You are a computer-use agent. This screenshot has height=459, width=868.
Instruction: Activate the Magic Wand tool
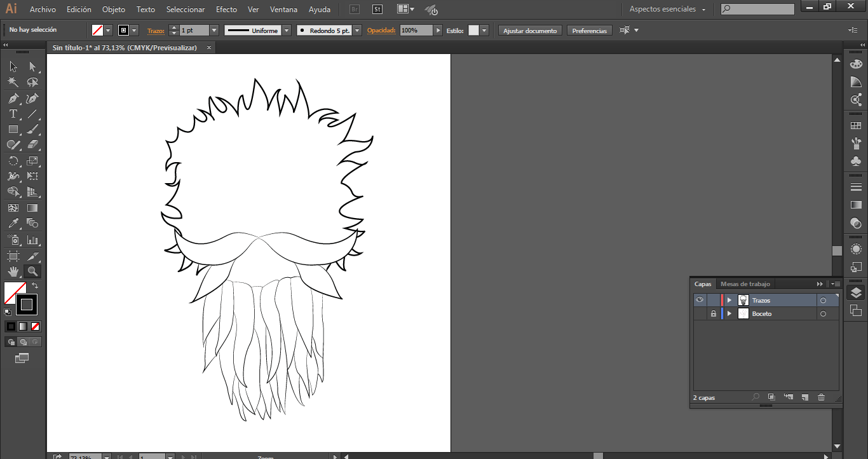pos(13,83)
